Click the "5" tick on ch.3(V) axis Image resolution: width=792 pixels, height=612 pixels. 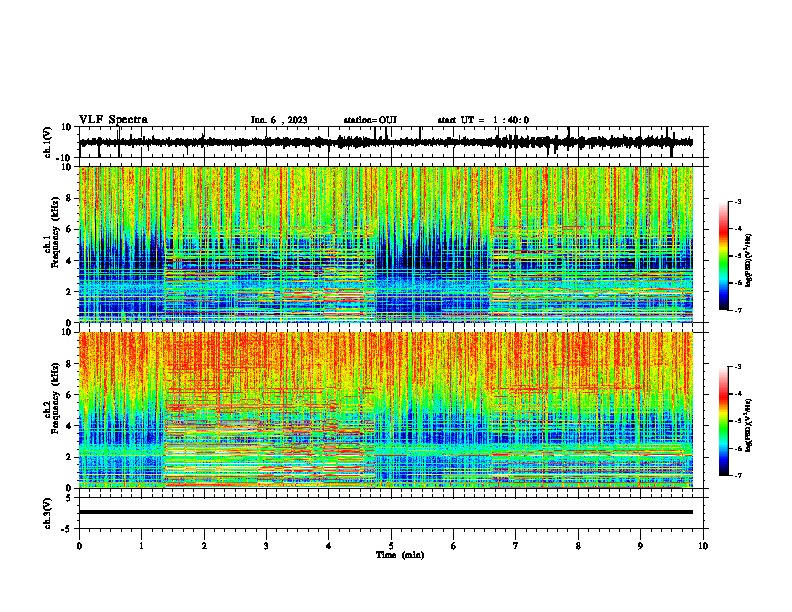coord(69,498)
